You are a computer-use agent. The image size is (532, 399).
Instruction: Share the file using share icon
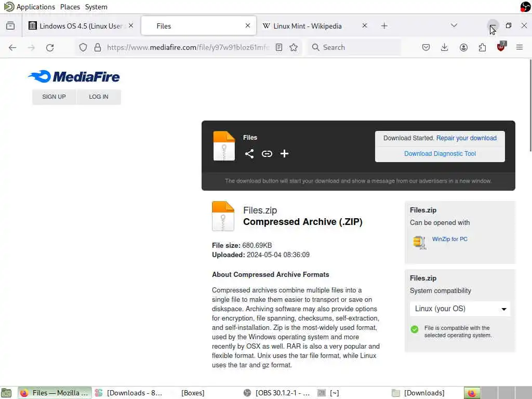(249, 154)
